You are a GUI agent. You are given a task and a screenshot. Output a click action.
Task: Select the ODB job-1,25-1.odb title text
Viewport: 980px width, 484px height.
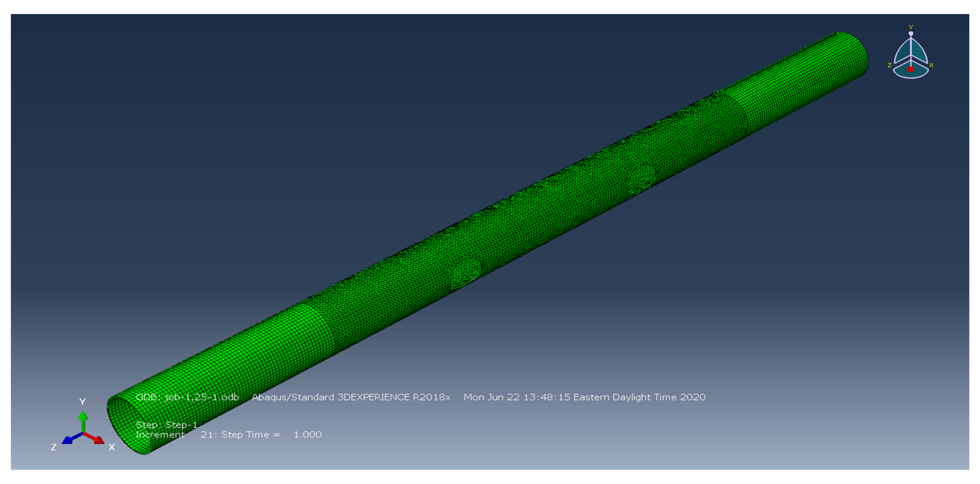(x=187, y=397)
